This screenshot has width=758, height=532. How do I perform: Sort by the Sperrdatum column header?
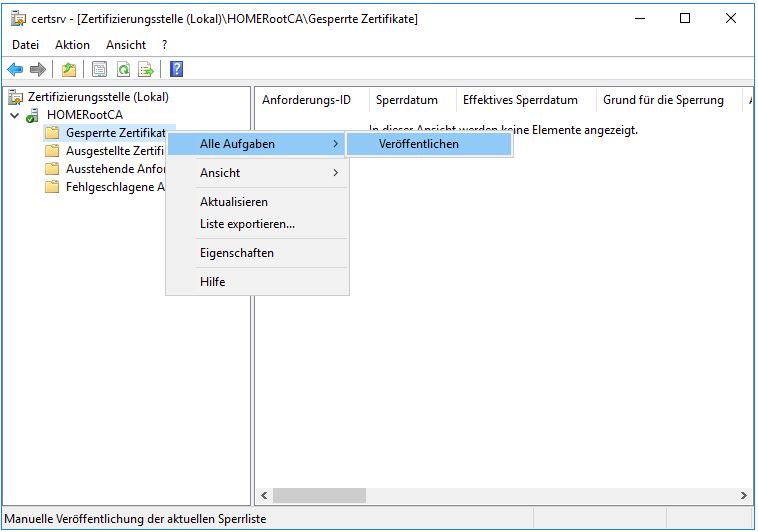click(407, 100)
